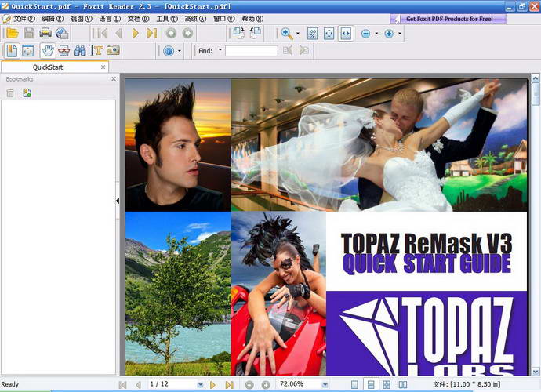The height and width of the screenshot is (392, 541).
Task: Open the page number 1 / 12 dropdown
Action: point(200,384)
